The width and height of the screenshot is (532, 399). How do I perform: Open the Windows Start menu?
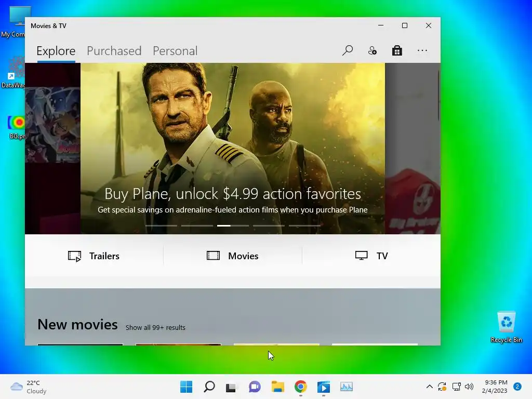(187, 387)
